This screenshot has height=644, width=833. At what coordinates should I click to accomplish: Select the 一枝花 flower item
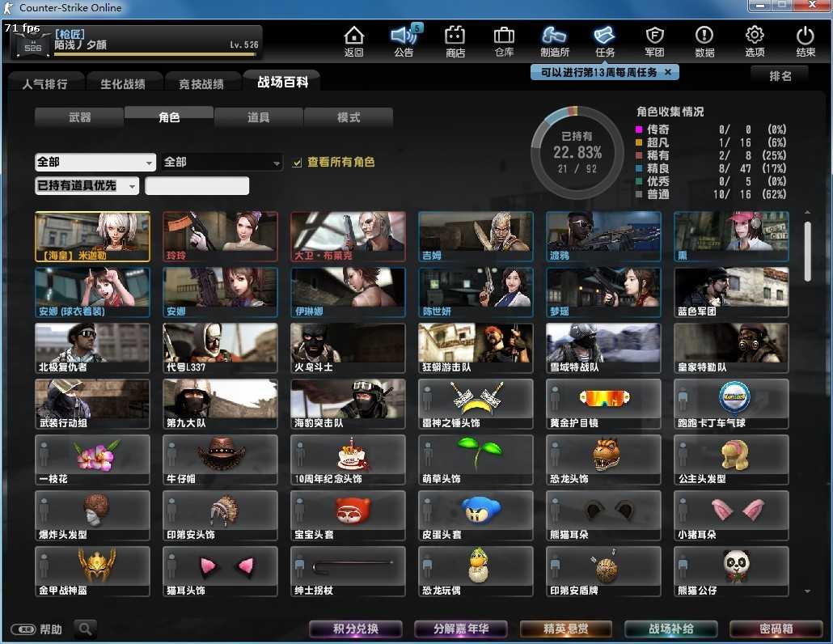coord(92,460)
